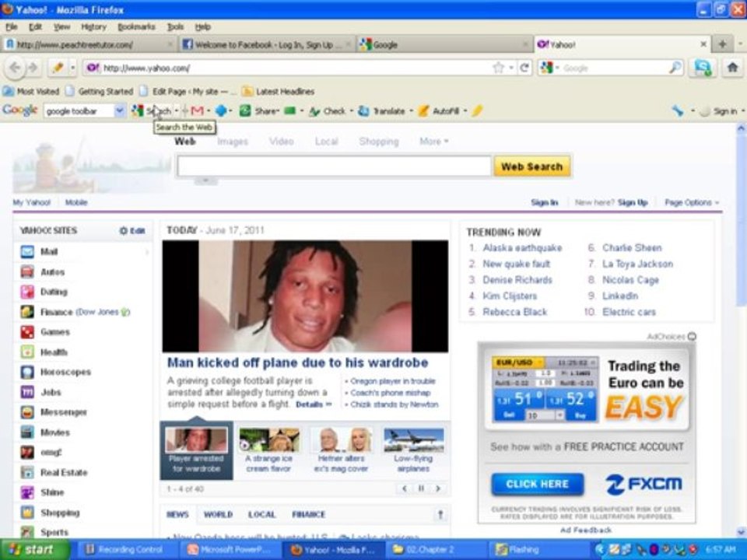The image size is (747, 560).
Task: Go to previous Today stories page
Action: point(405,488)
